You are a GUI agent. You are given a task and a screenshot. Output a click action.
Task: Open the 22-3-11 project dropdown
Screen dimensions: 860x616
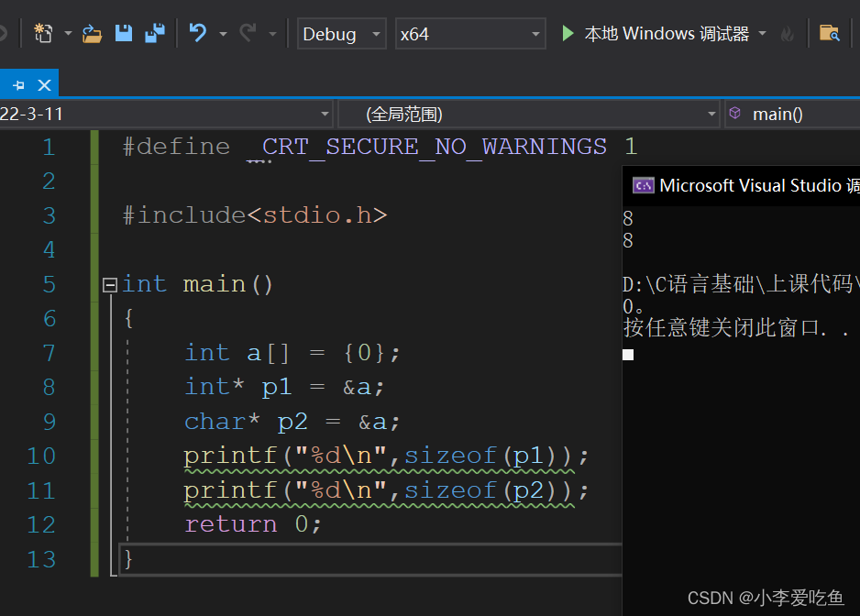pos(166,114)
